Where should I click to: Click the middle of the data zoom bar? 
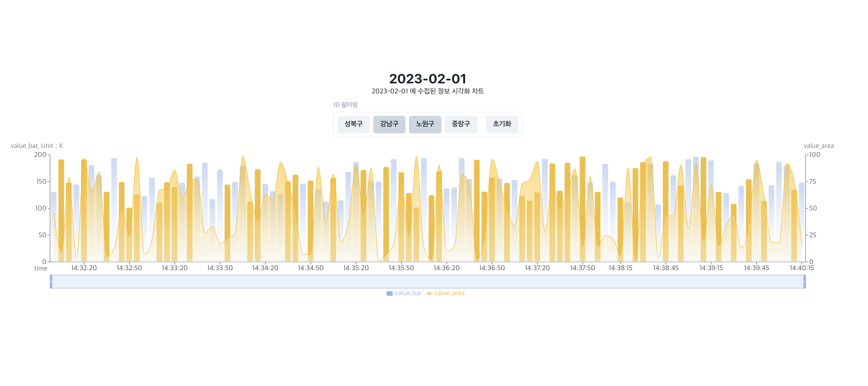[428, 282]
